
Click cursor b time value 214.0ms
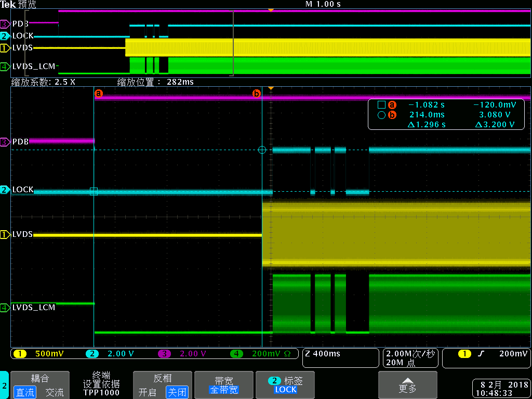tap(427, 115)
